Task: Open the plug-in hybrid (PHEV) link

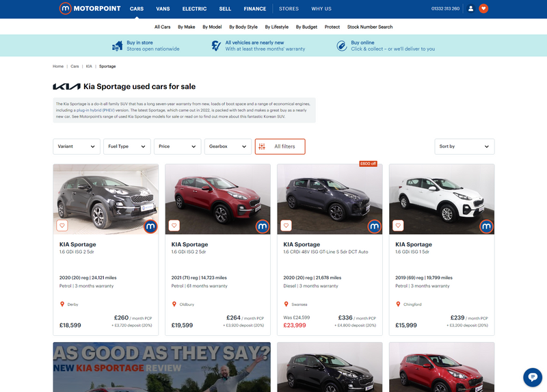Action: coord(95,110)
